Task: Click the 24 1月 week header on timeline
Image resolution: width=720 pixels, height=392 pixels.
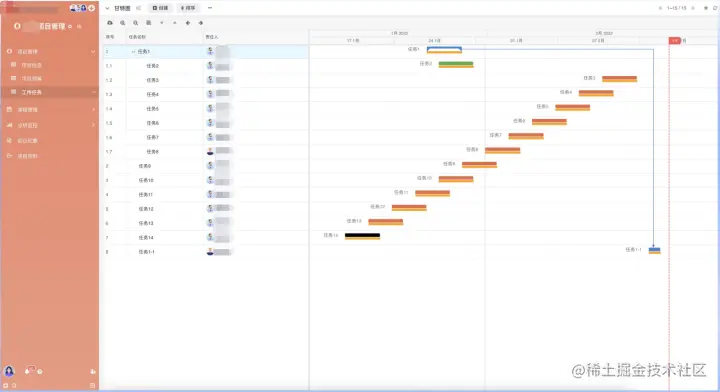Action: tap(434, 41)
